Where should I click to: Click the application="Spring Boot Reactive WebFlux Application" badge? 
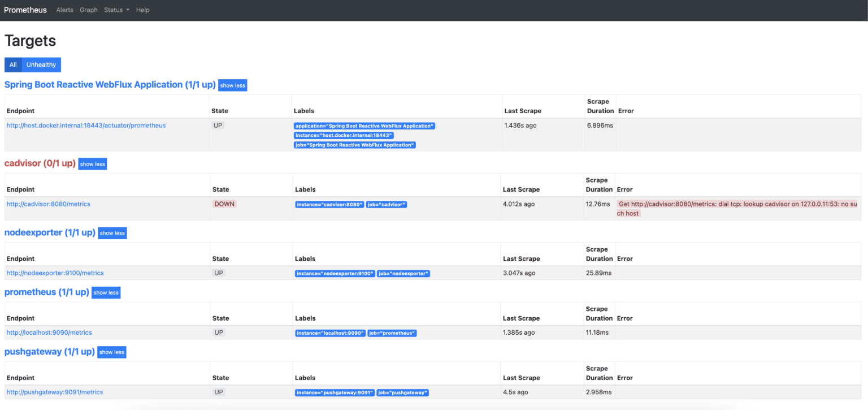point(364,126)
